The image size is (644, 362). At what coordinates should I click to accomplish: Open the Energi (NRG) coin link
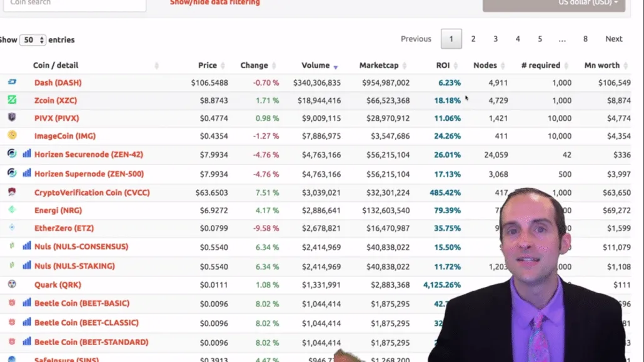point(58,210)
